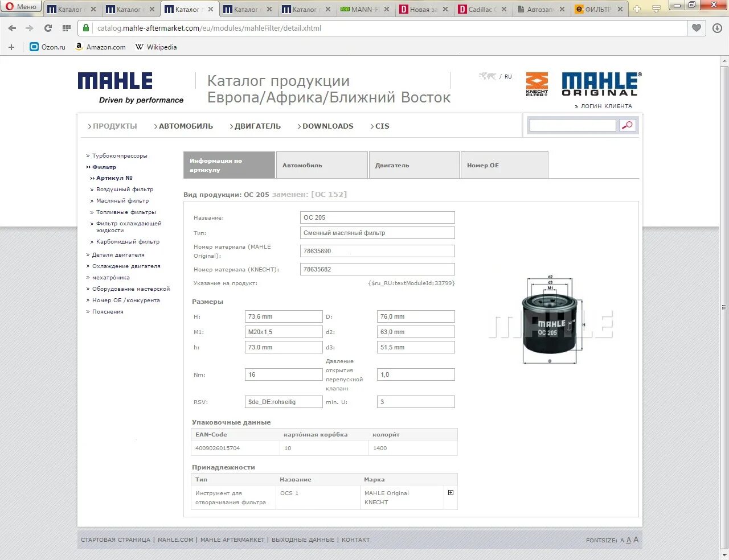Image resolution: width=729 pixels, height=560 pixels.
Task: Switch to the Двигатель detail tab
Action: tap(414, 165)
